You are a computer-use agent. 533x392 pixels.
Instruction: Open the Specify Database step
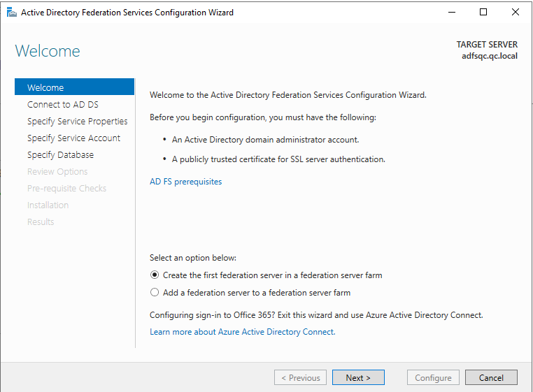pos(60,154)
